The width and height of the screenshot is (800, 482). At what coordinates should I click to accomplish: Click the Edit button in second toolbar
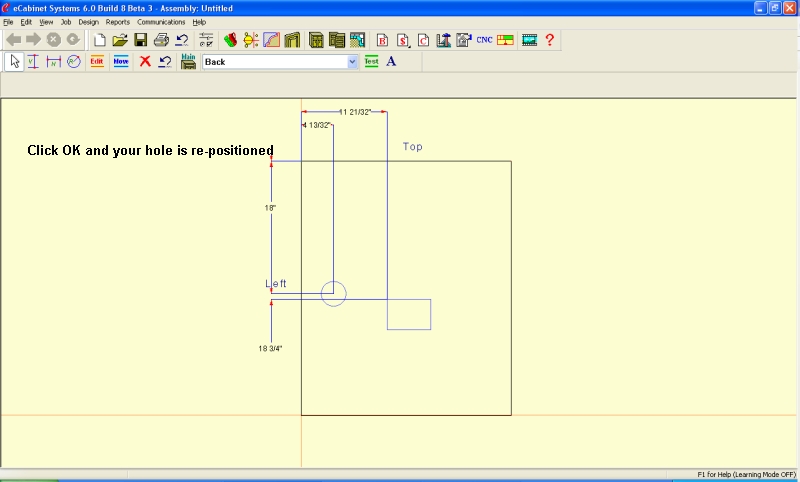point(97,62)
